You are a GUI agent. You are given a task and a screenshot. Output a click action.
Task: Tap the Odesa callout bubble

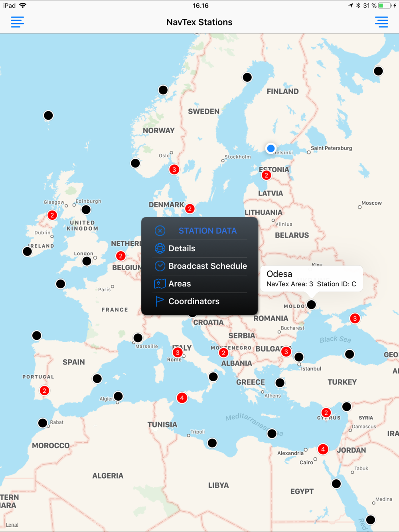click(x=311, y=279)
